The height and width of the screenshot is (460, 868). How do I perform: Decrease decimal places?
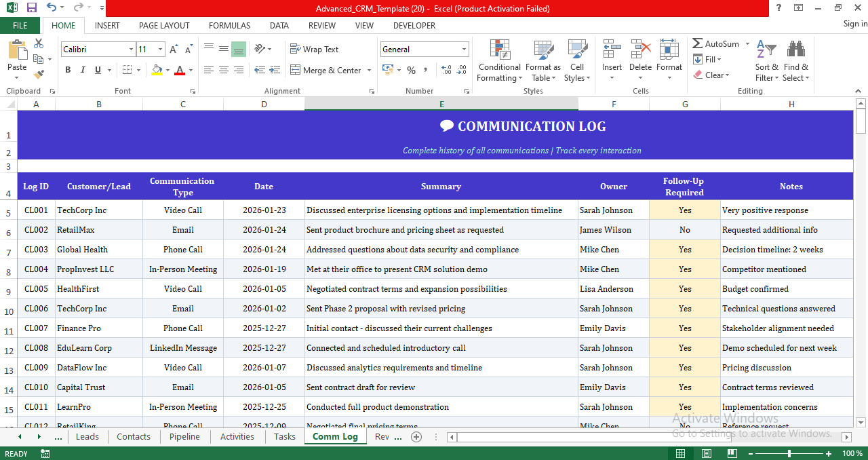tap(462, 70)
